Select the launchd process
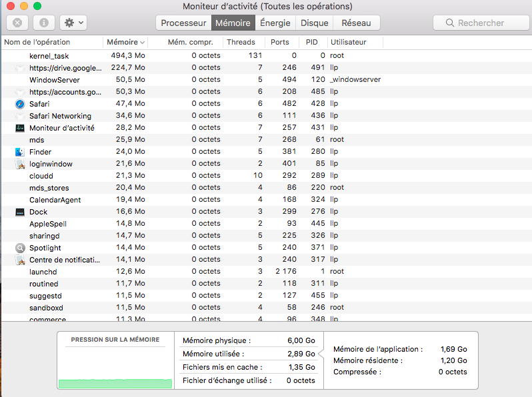This screenshot has height=397, width=532. click(266, 272)
